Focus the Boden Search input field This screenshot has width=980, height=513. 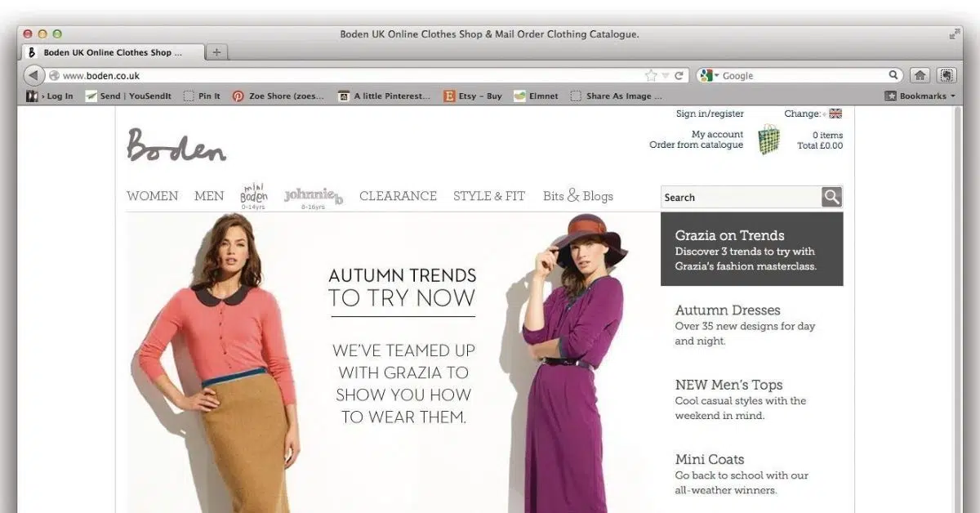tap(741, 197)
